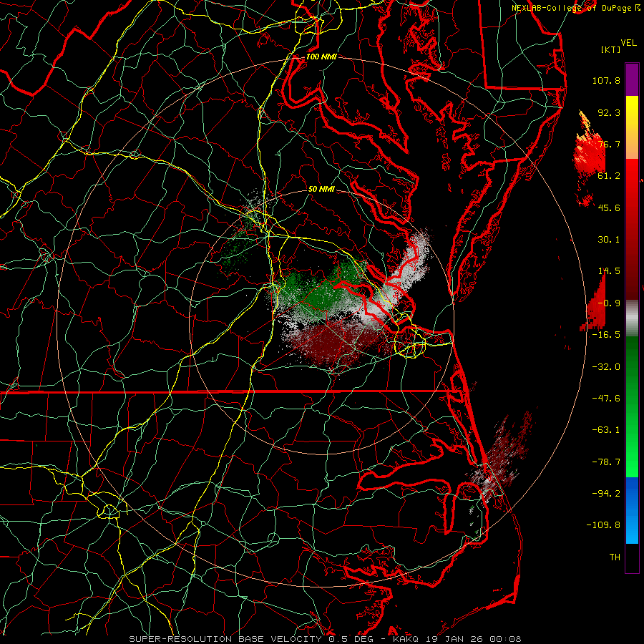Select the -32.0 scale value
644x644 pixels.
pos(606,367)
